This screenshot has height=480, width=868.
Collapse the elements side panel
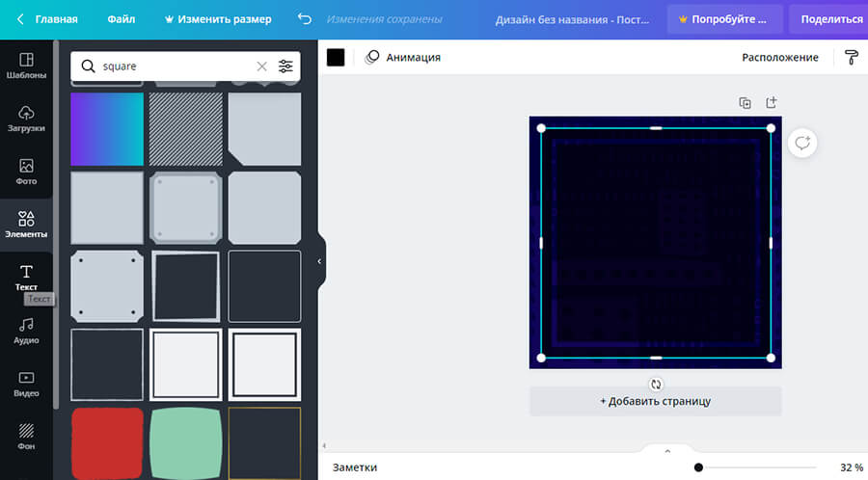click(x=319, y=261)
